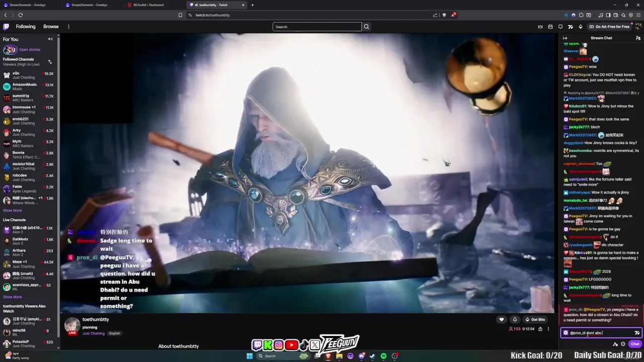Click Go Ad-Free for Free button
Viewport: 644px width, 362px height.
[x=609, y=27]
